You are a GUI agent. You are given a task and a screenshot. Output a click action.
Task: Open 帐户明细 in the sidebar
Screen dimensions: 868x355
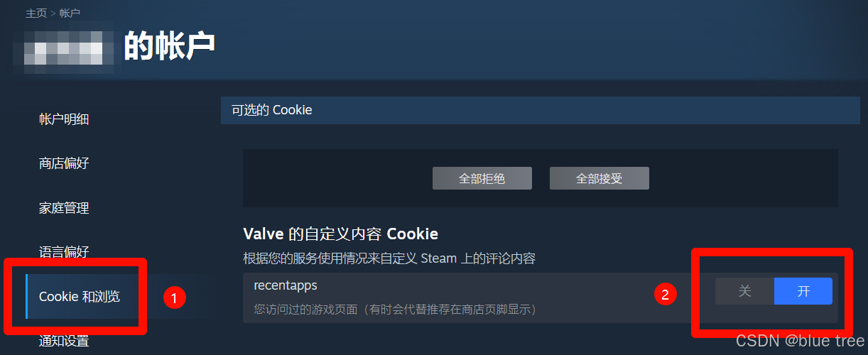point(64,119)
